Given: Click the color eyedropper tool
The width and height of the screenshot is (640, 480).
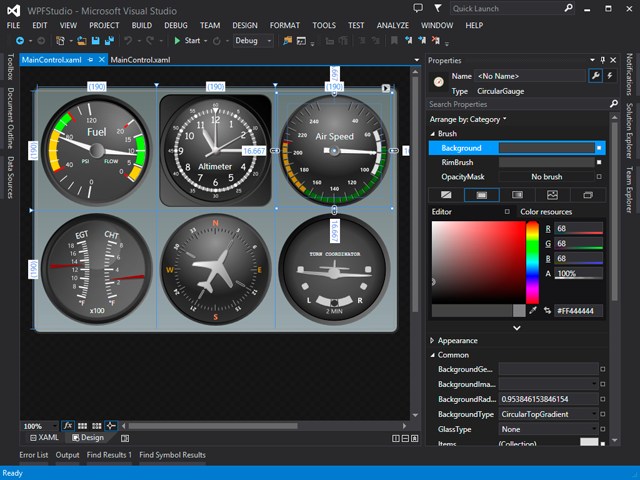Looking at the screenshot, I should coord(533,311).
